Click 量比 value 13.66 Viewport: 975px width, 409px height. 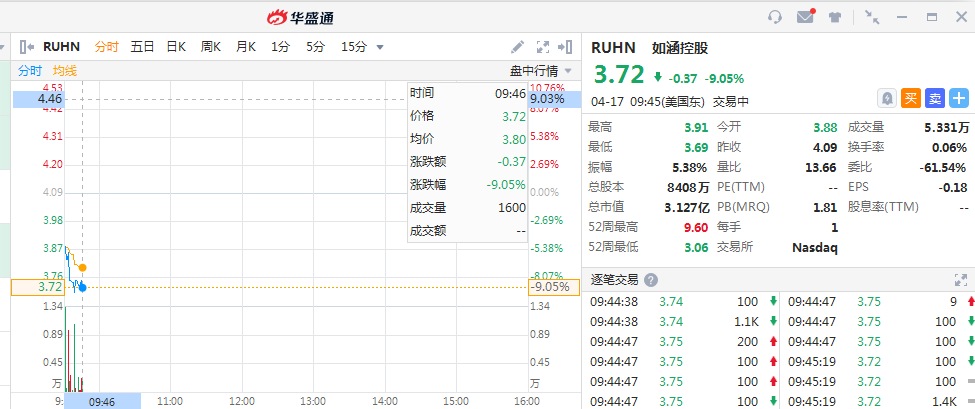click(822, 167)
